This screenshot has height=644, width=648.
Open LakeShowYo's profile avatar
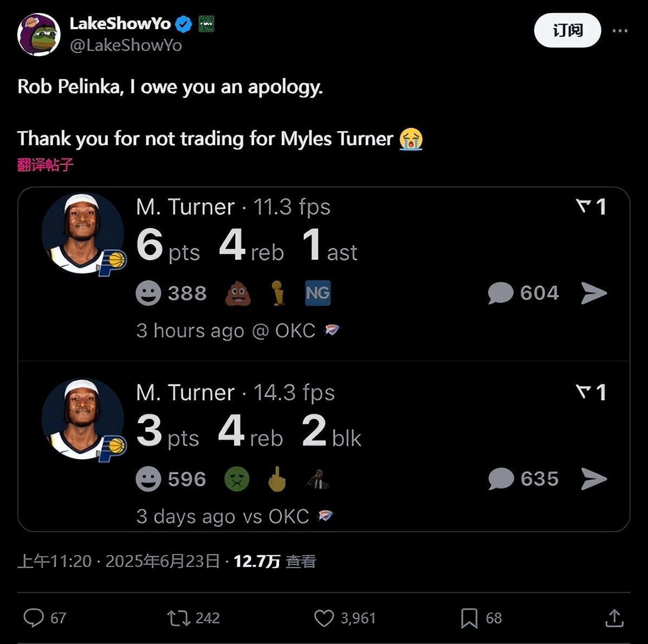pyautogui.click(x=38, y=35)
